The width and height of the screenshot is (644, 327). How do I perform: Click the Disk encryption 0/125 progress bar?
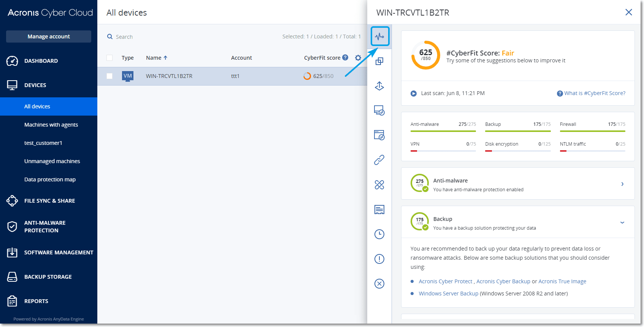(x=518, y=151)
